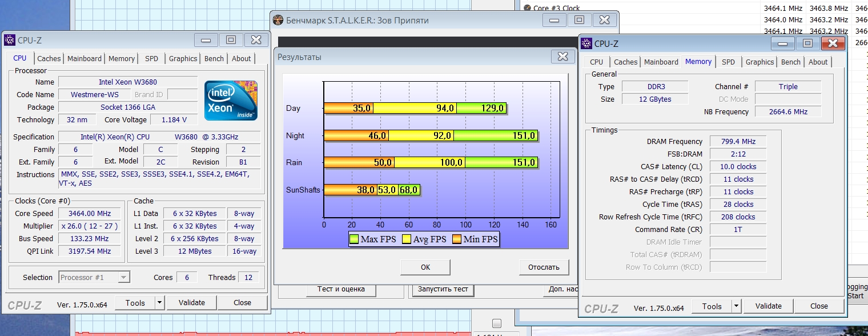This screenshot has height=336, width=868.
Task: Click the Запустить тест button
Action: (x=443, y=289)
